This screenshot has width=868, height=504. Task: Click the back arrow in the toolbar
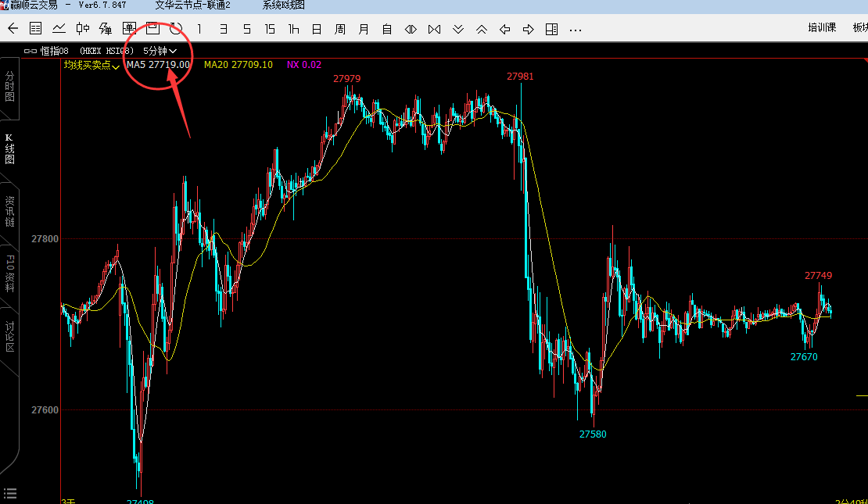coord(13,29)
